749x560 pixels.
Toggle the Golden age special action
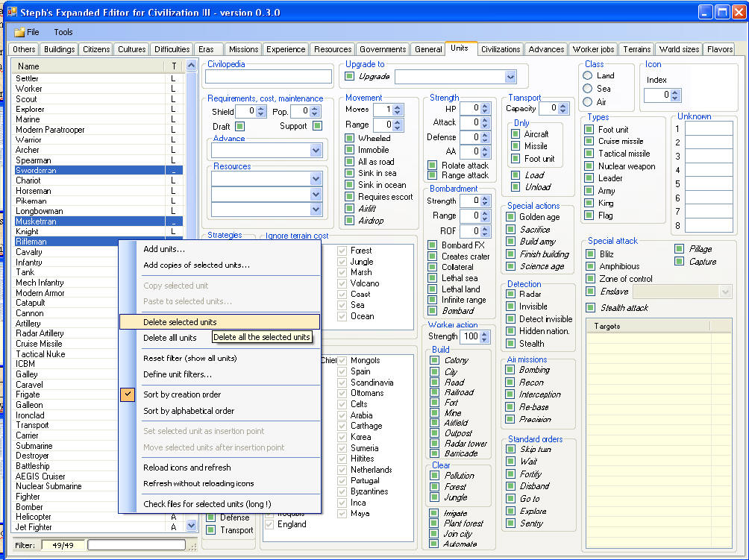click(x=510, y=217)
